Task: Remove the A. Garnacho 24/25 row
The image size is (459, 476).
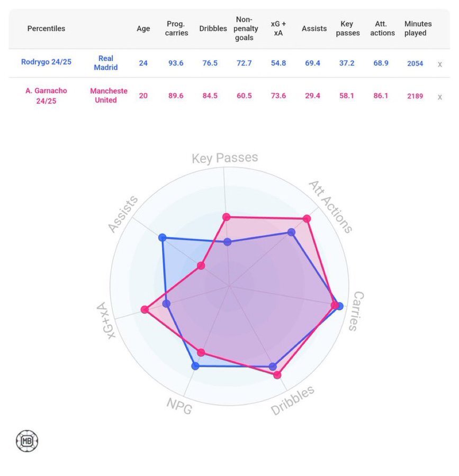Action: pyautogui.click(x=440, y=97)
